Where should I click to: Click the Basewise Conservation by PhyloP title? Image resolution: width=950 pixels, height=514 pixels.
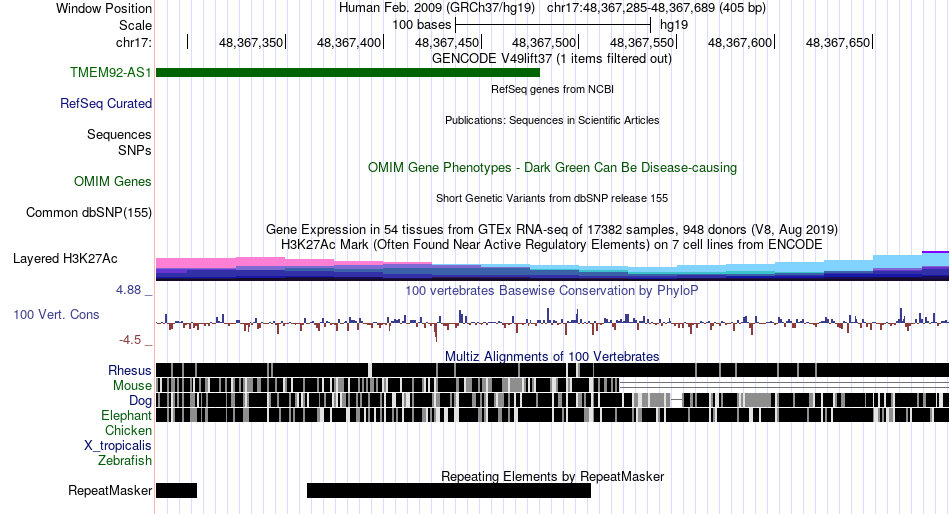click(x=552, y=291)
